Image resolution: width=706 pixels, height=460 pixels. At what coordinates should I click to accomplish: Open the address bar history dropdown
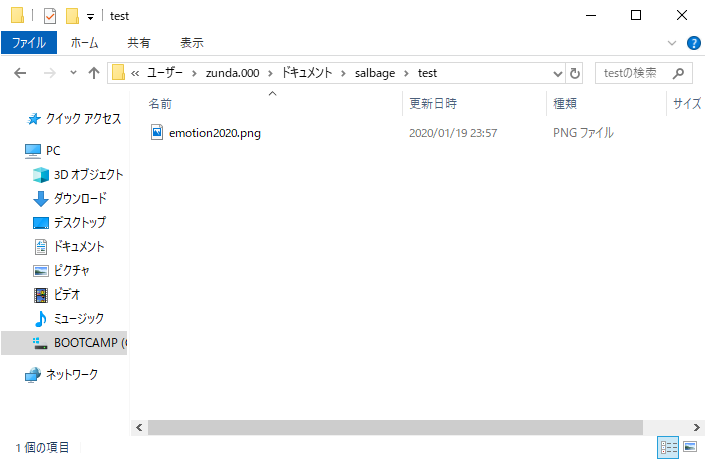click(557, 73)
